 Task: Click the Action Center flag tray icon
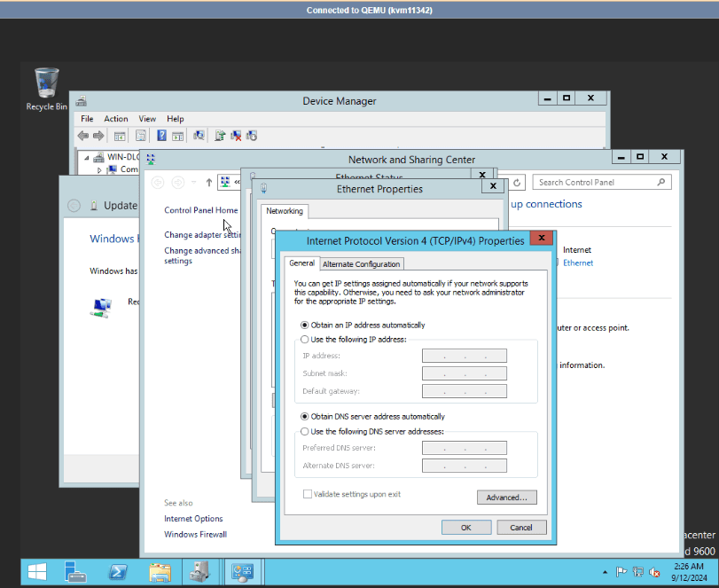pos(621,572)
